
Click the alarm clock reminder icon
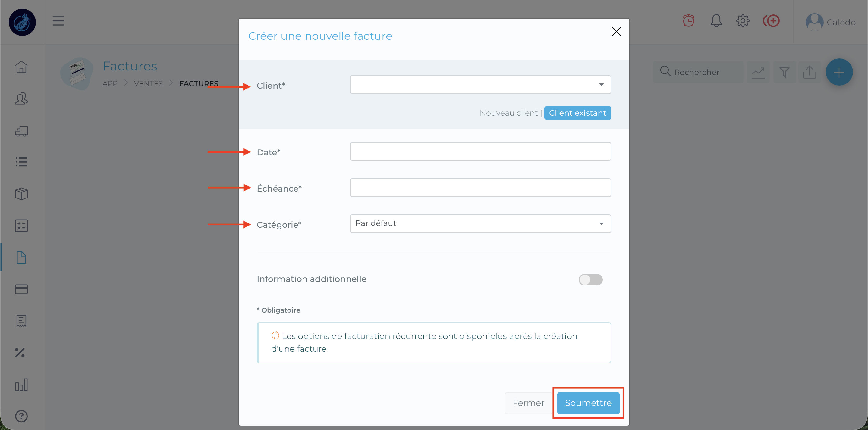[x=688, y=21]
